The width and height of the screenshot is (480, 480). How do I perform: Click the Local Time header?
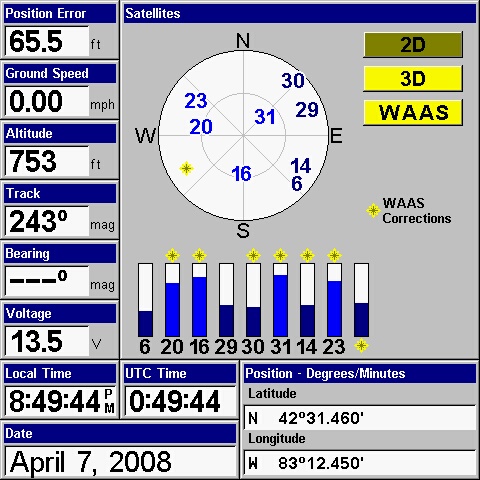[x=60, y=374]
